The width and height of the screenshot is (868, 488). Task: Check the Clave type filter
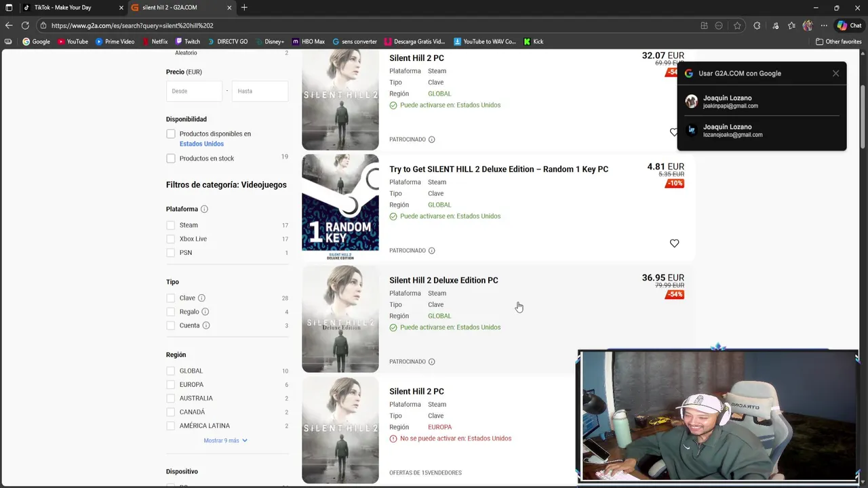(x=171, y=298)
